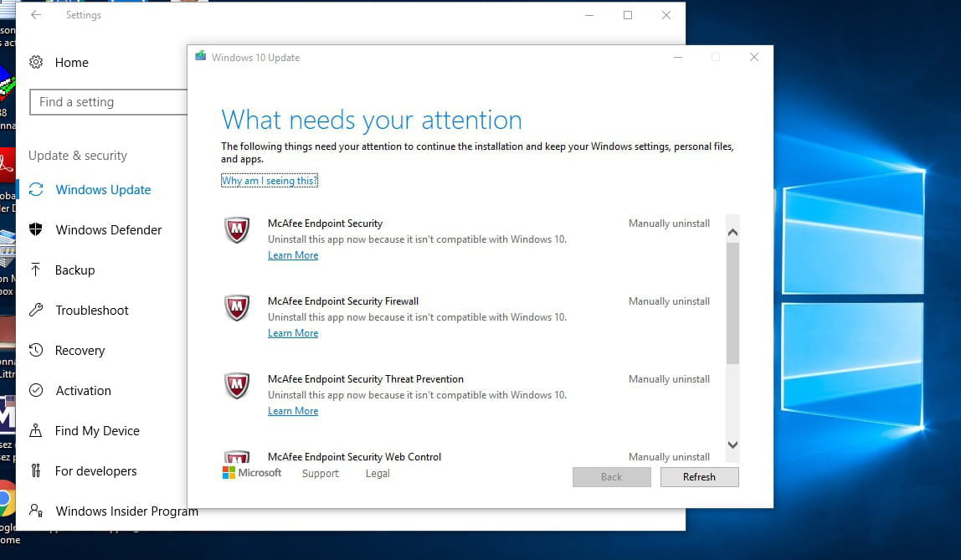Close the Windows 10 Update dialog

click(754, 57)
